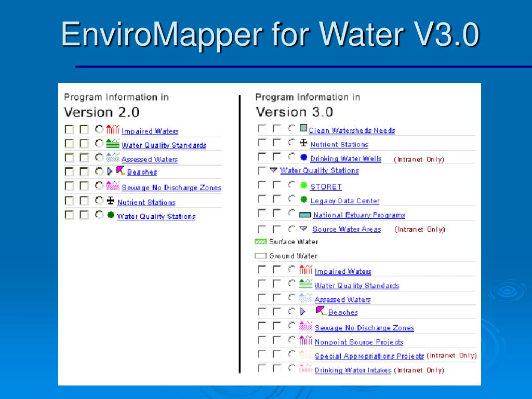The width and height of the screenshot is (532, 399).
Task: Click the National Estuary Programs teal rectangle icon
Action: (x=305, y=215)
